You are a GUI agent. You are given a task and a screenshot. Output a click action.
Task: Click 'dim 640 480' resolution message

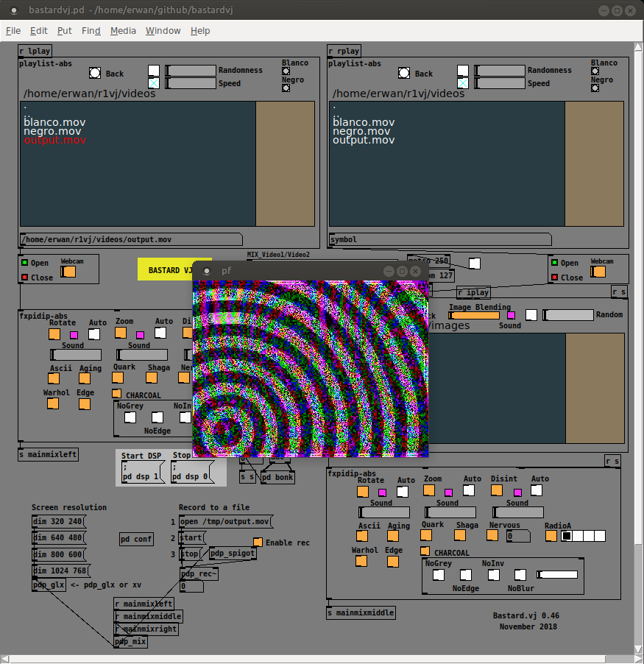tap(60, 538)
